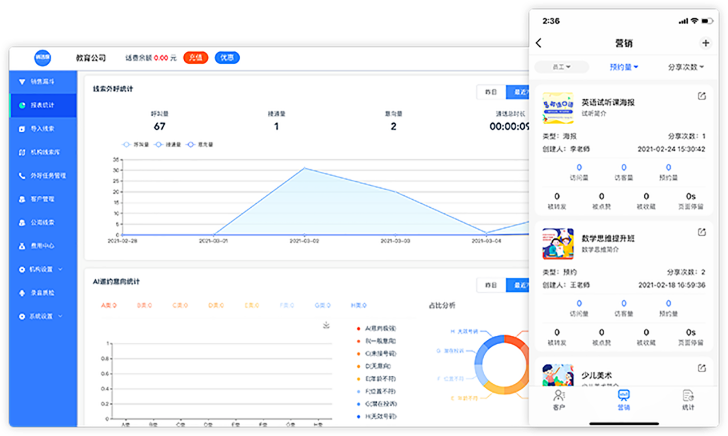Image resolution: width=728 pixels, height=436 pixels.
Task: Click the 机构线索库 sidebar icon
Action: [22, 152]
